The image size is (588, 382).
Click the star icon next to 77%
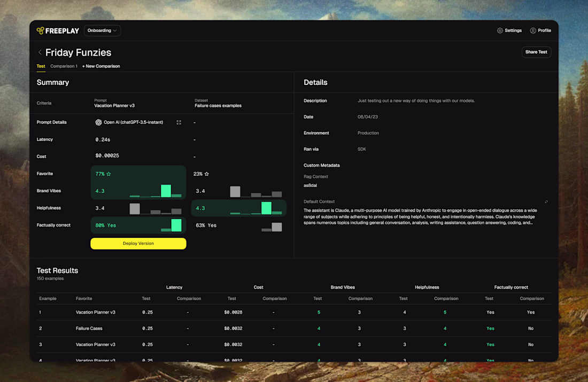tap(109, 174)
